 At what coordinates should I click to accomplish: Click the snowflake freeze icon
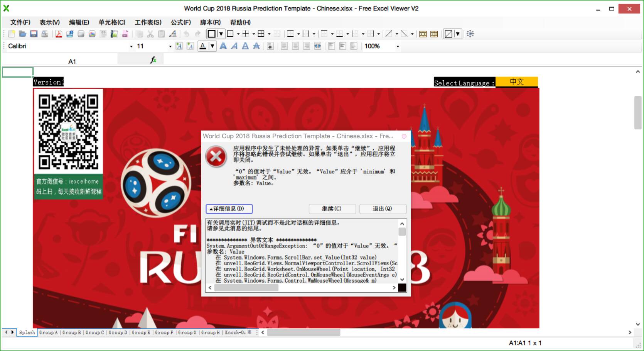(470, 34)
